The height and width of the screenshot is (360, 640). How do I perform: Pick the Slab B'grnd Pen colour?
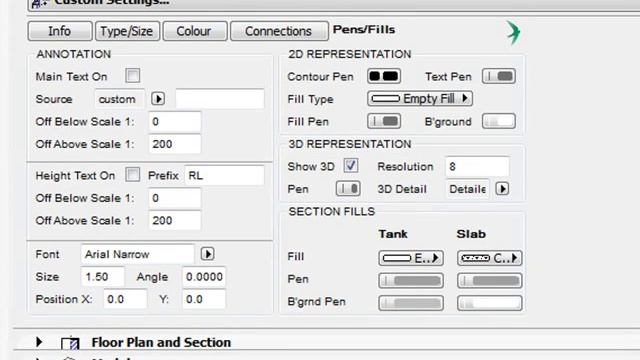pyautogui.click(x=490, y=303)
